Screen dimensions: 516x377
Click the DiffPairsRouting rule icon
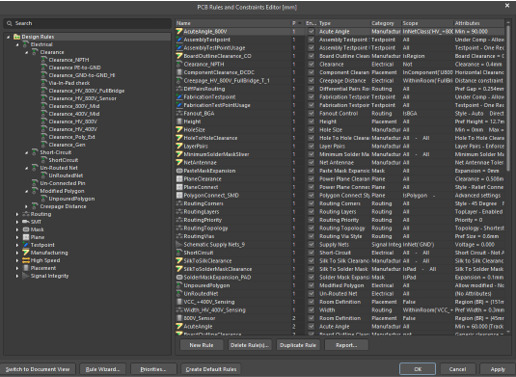pyautogui.click(x=179, y=89)
